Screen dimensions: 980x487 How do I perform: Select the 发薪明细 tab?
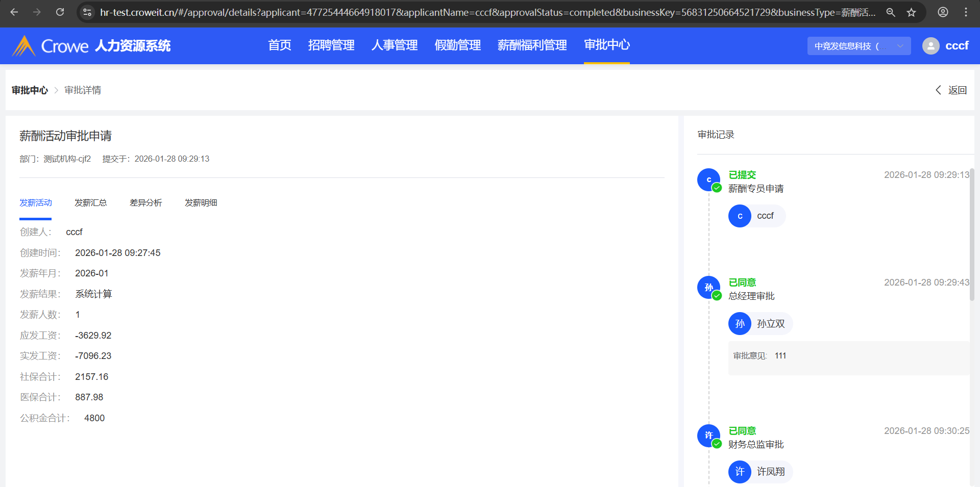coord(201,203)
